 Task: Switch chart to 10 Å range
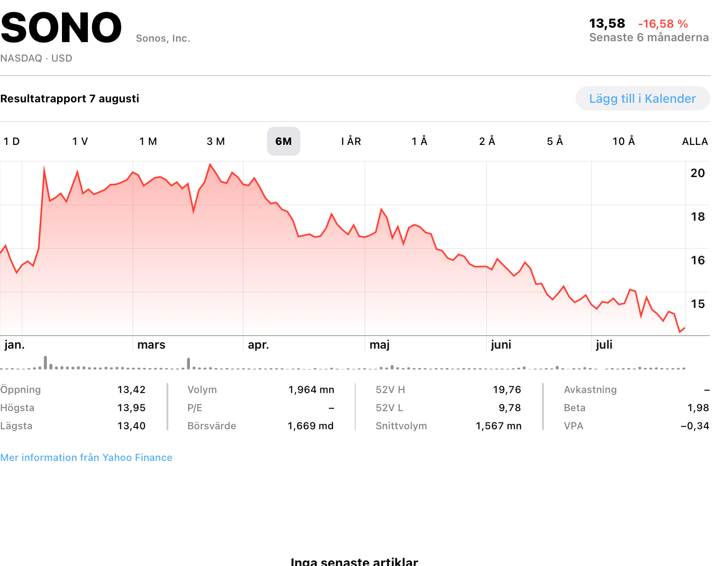tap(623, 141)
